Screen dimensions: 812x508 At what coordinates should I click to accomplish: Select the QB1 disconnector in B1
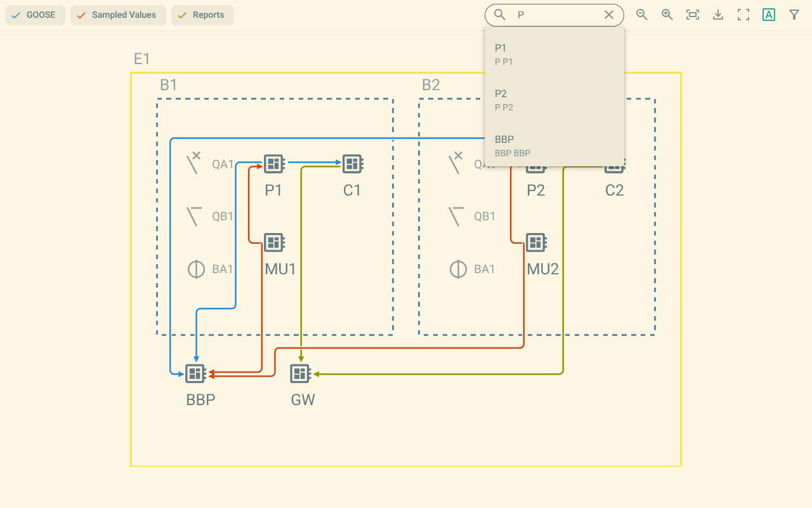coord(195,217)
